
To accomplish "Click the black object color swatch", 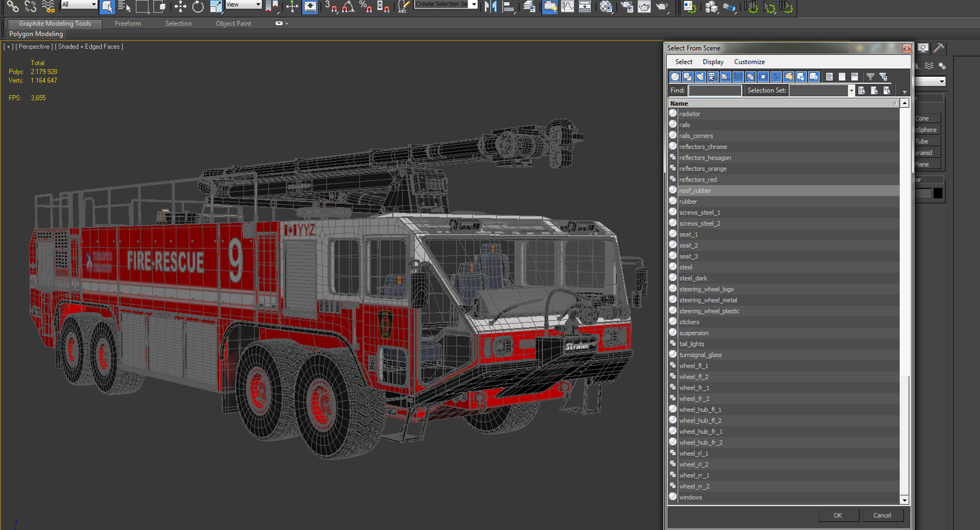I will tap(938, 193).
